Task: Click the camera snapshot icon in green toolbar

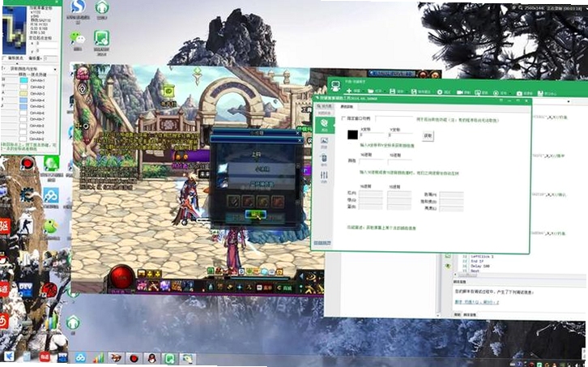Action: [x=519, y=93]
